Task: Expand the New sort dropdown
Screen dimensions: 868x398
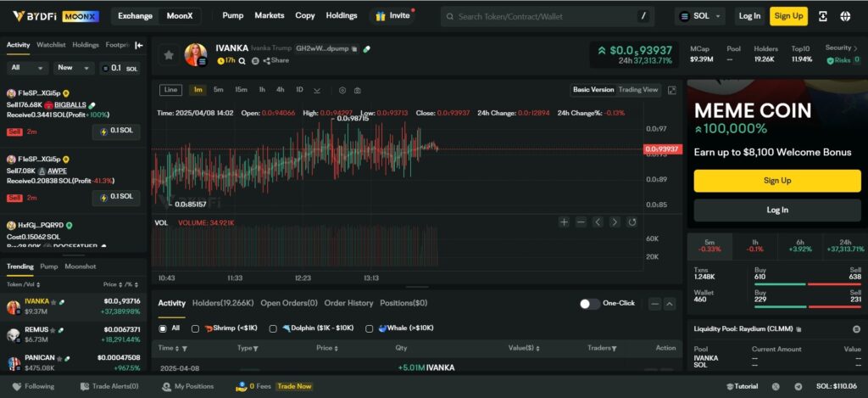Action: (75, 68)
